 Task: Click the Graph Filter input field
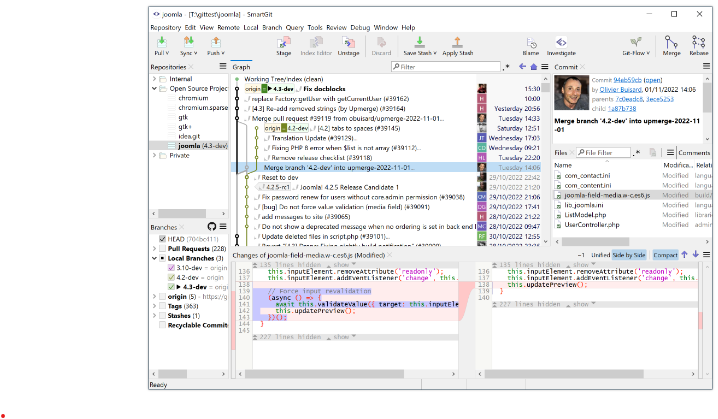(446, 67)
